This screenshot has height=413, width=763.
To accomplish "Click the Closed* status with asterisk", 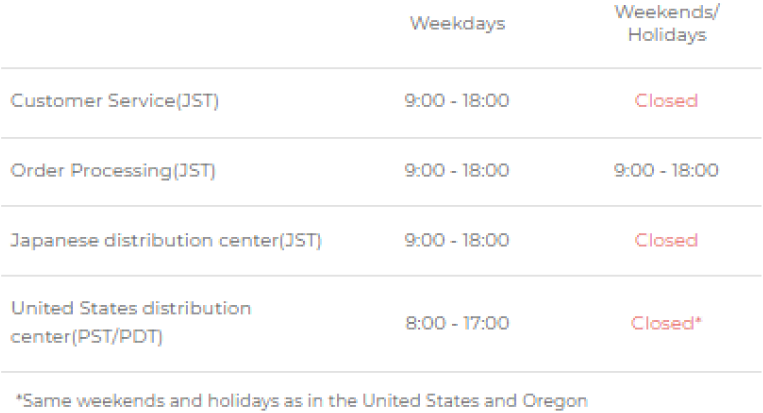I will pos(666,323).
